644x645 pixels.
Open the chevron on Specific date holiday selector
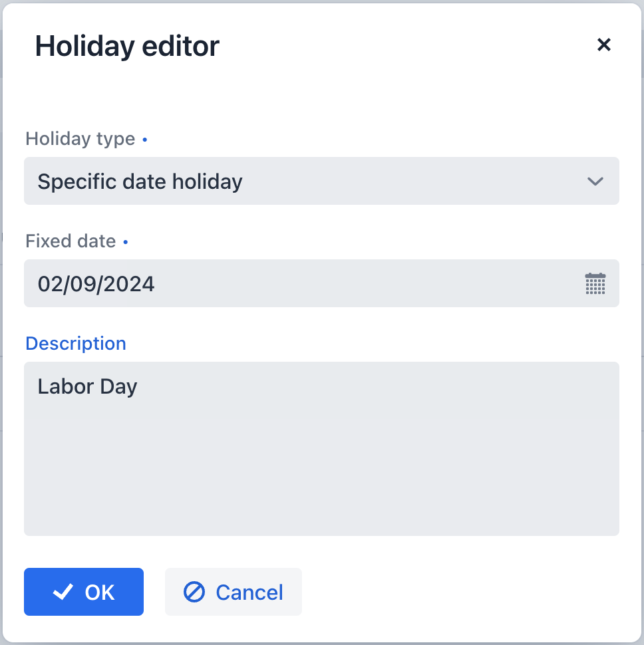click(x=595, y=181)
